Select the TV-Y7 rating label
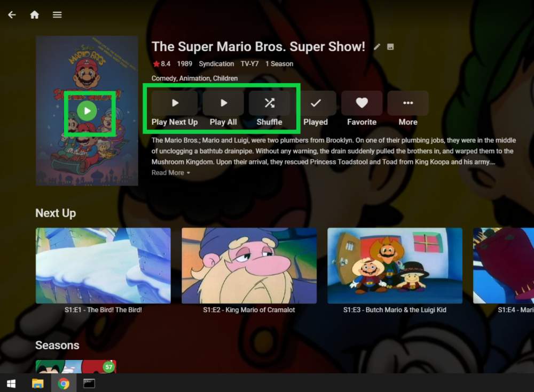Image resolution: width=534 pixels, height=392 pixels. 249,63
